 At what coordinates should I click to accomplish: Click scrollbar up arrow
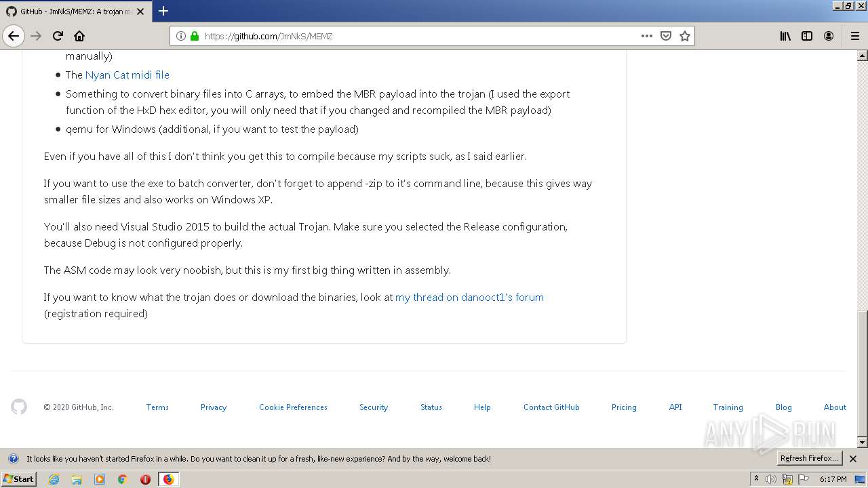[x=863, y=55]
